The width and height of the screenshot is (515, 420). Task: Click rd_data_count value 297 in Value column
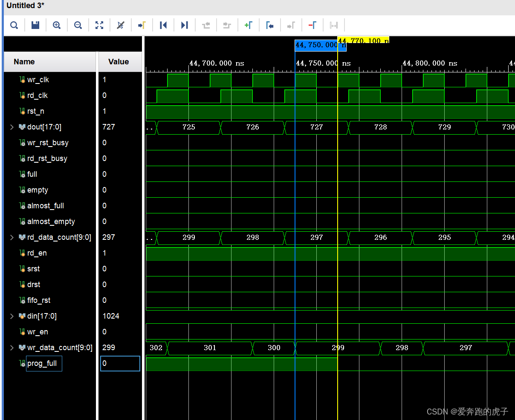[109, 237]
